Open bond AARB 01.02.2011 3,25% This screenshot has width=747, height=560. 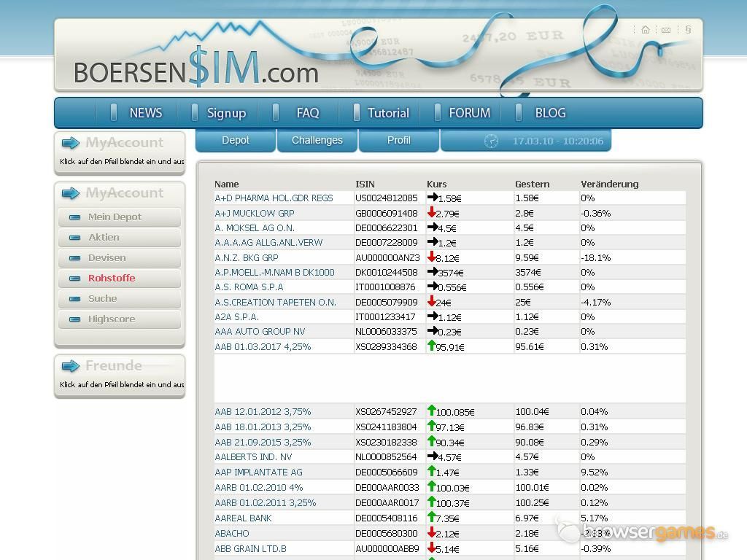(266, 503)
